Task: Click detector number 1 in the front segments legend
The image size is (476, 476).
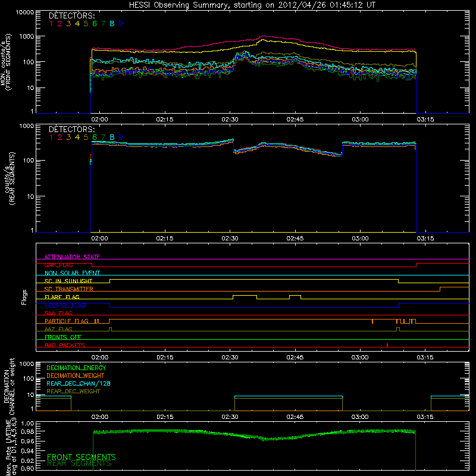Action: pos(51,24)
